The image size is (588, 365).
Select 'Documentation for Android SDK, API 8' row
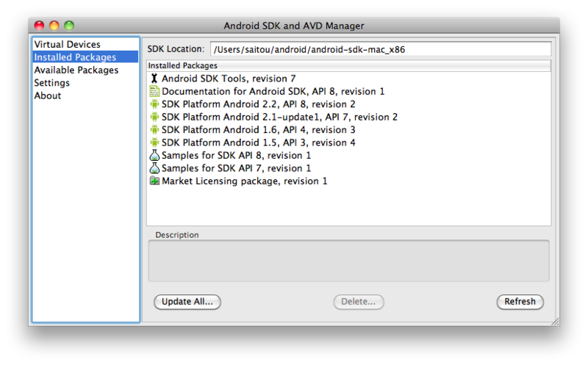click(x=348, y=91)
